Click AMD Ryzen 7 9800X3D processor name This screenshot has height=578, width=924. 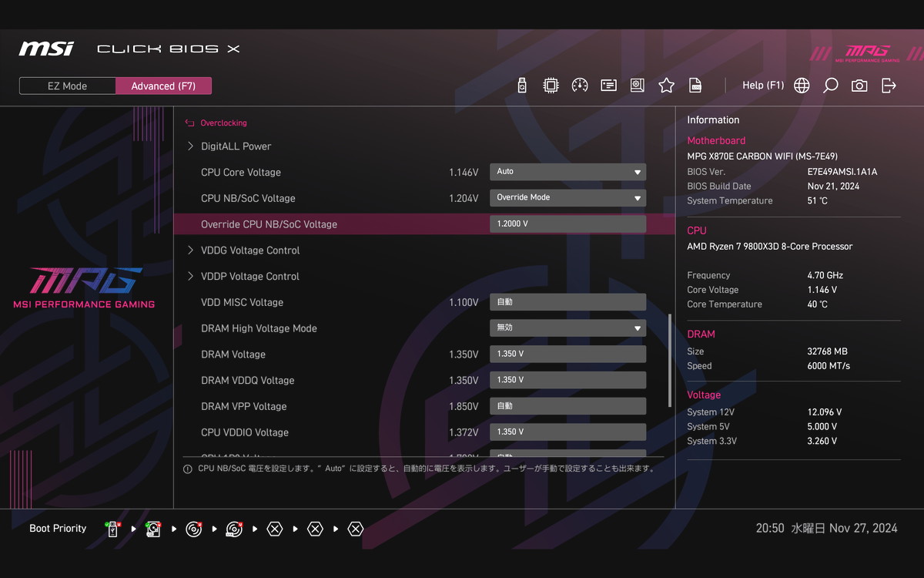coord(770,247)
